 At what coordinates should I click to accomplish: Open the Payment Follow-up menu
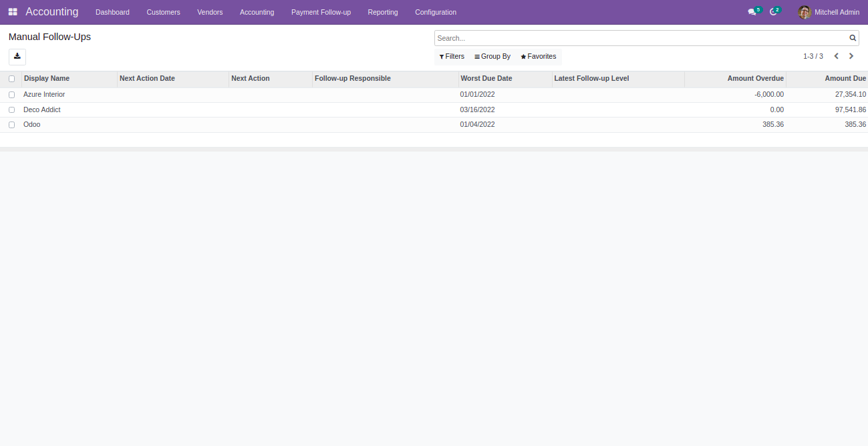coord(321,12)
